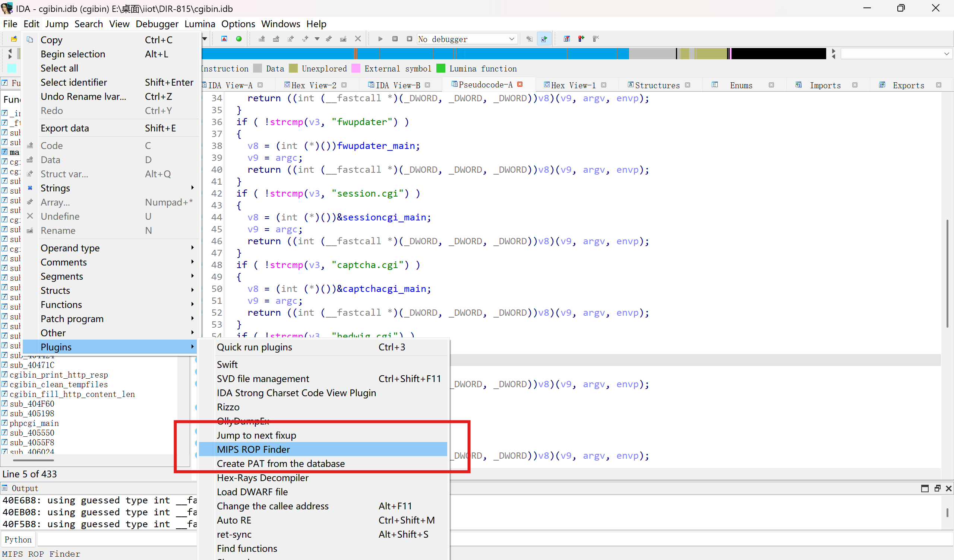
Task: Select Auto RE plugin entry
Action: 323,520
